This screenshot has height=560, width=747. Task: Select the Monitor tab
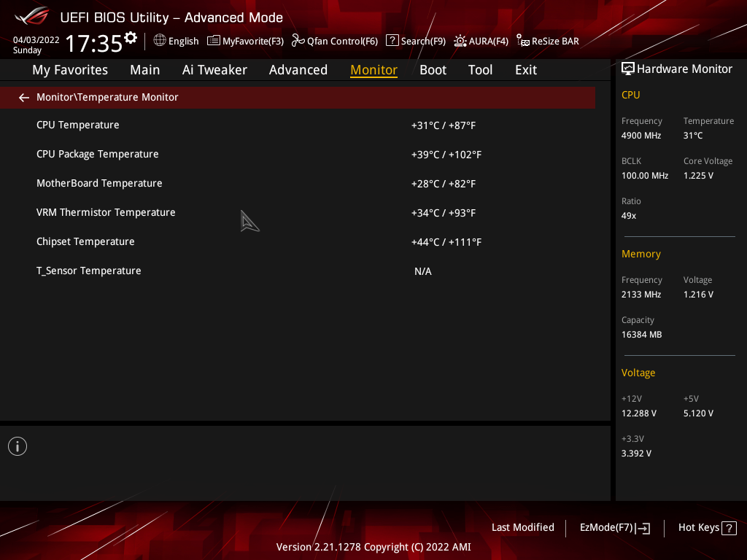click(374, 70)
